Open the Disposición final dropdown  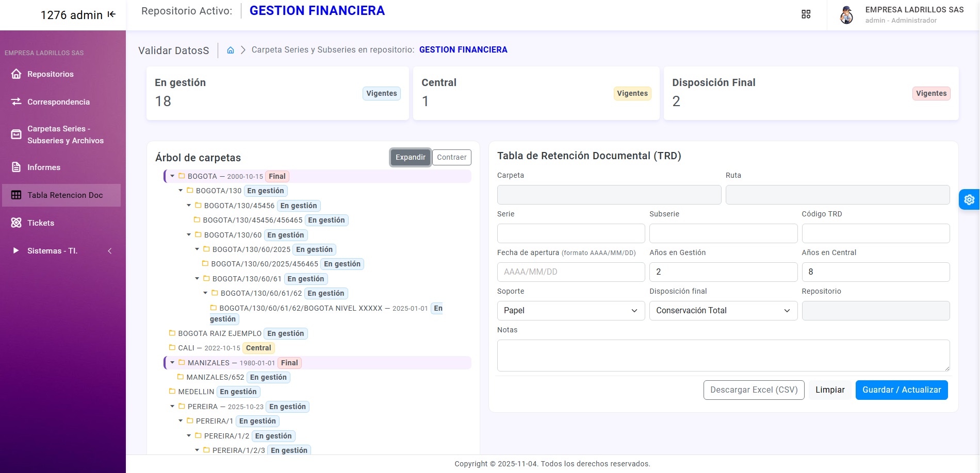click(723, 311)
